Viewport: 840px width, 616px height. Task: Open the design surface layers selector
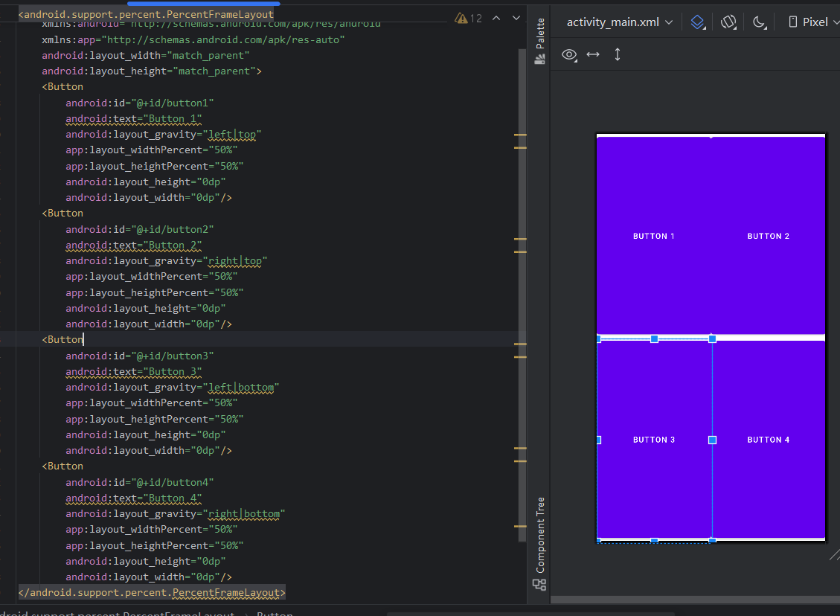697,22
